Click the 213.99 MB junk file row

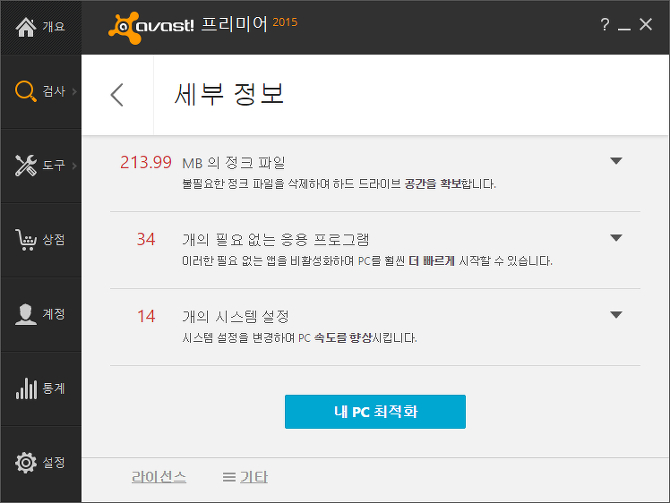point(375,173)
